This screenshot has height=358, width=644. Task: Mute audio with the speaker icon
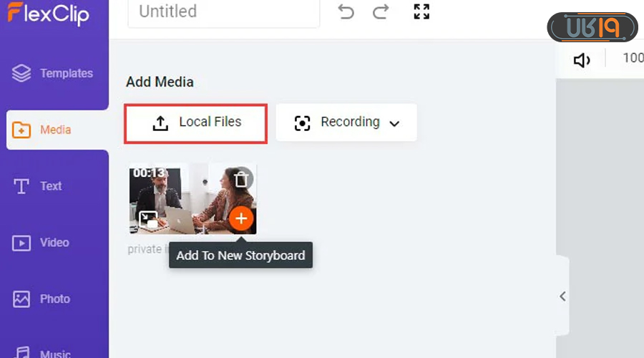[582, 60]
